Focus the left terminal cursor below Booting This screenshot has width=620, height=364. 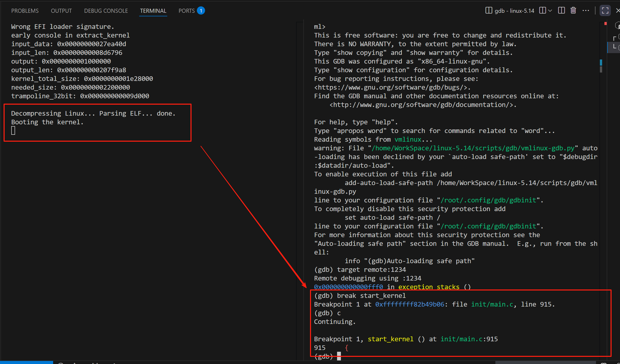(13, 131)
